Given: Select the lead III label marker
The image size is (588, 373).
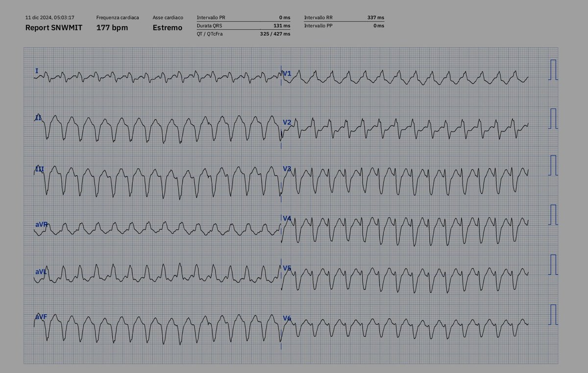Looking at the screenshot, I should click(x=39, y=168).
